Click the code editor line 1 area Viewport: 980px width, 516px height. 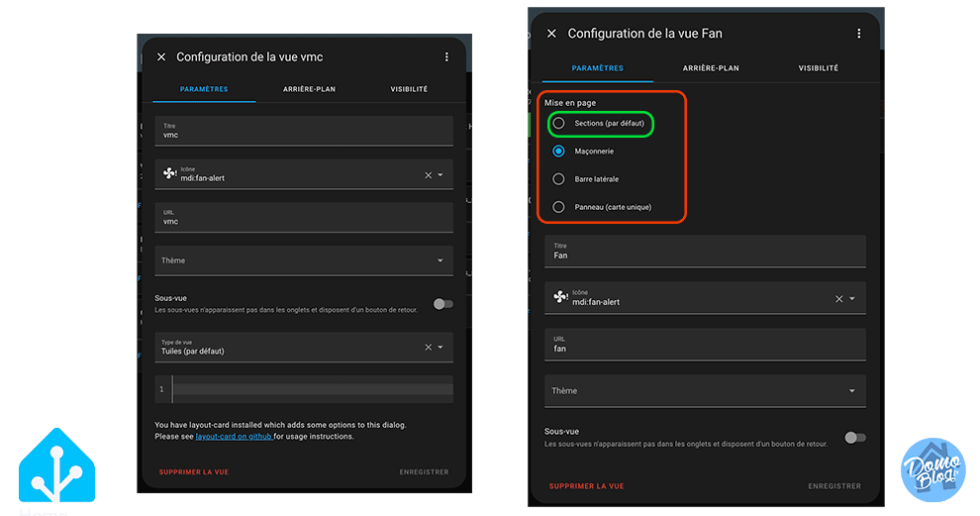point(313,389)
